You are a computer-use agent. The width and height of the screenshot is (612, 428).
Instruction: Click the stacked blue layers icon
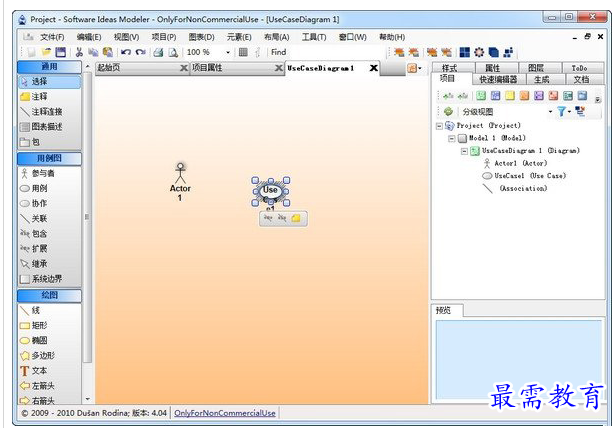494,52
